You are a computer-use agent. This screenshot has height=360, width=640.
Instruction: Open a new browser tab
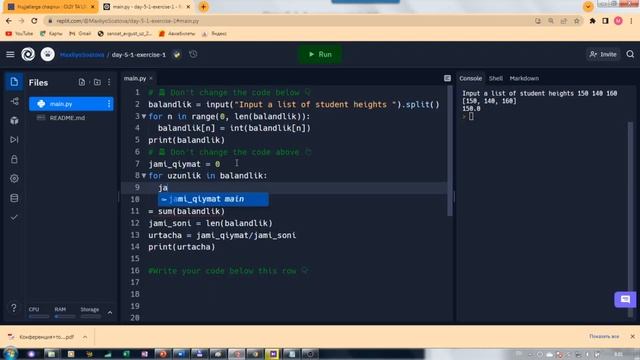tap(203, 7)
